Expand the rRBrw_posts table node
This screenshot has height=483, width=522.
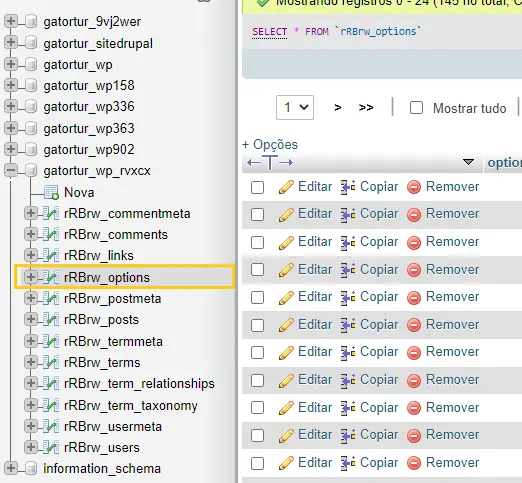tap(31, 319)
